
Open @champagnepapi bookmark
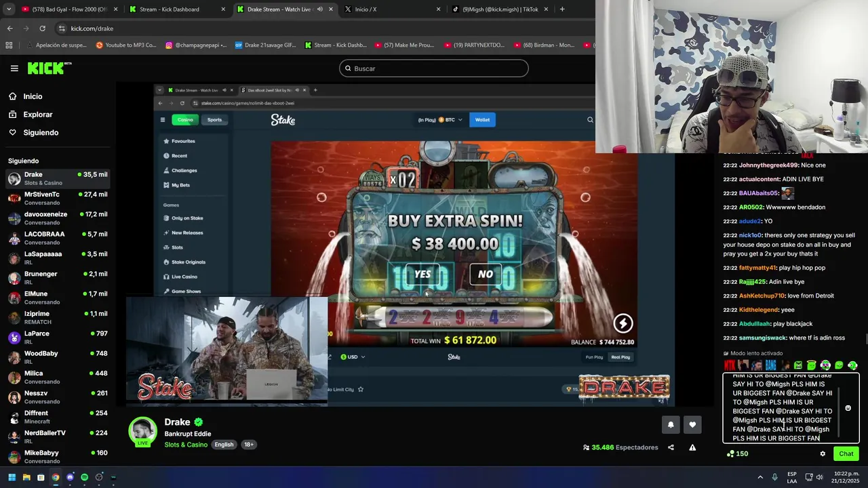(197, 45)
